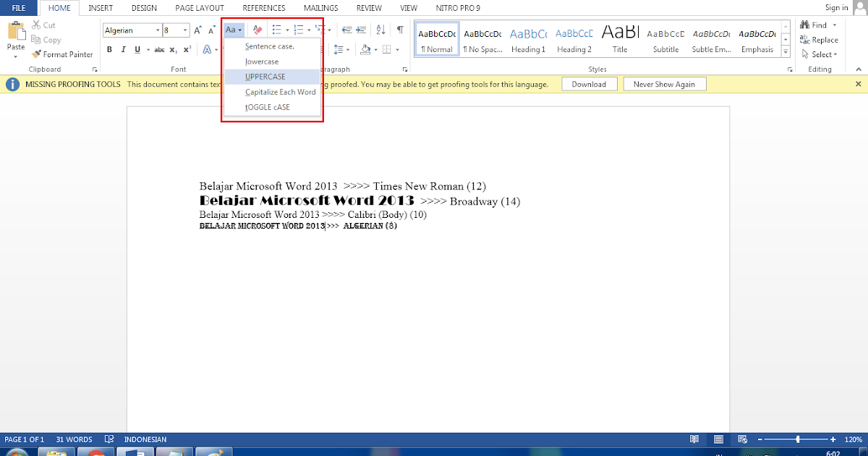Open the font name Algerian dropdown
Screen dimensions: 868x456
click(158, 30)
